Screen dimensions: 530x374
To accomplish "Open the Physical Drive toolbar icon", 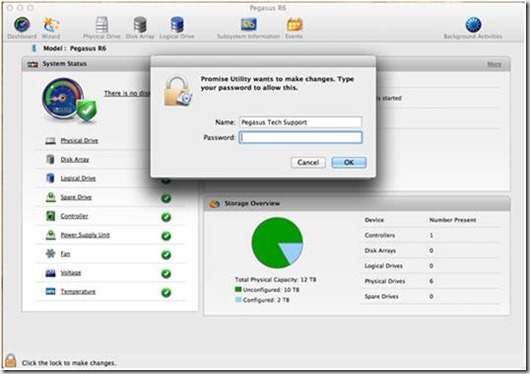I will click(x=102, y=24).
